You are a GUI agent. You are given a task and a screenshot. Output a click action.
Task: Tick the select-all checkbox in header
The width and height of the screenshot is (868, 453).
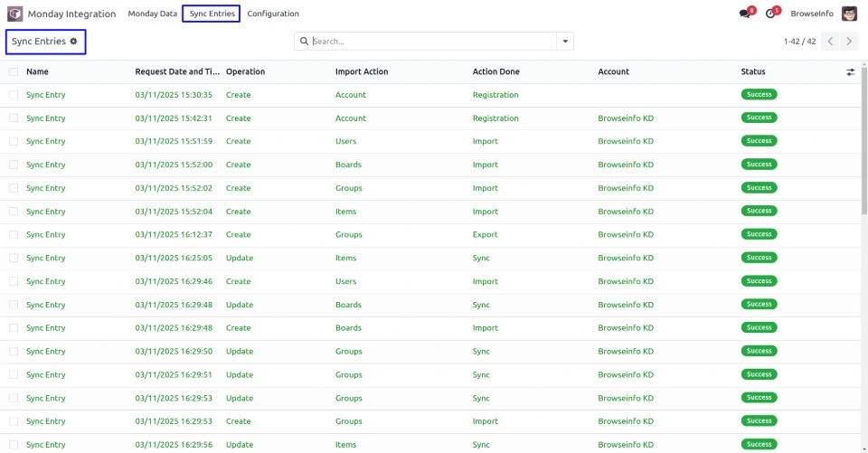14,72
